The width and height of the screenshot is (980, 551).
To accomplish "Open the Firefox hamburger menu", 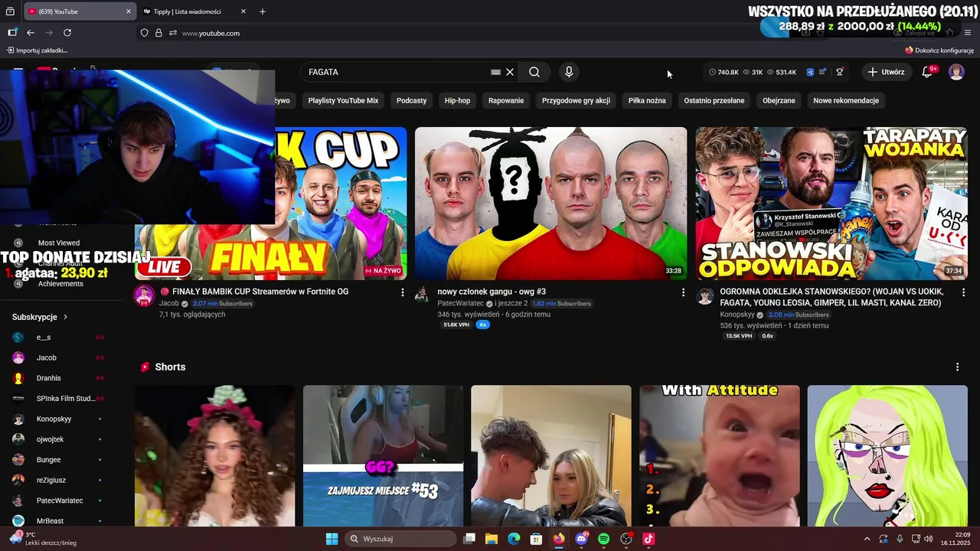I will pos(968,33).
